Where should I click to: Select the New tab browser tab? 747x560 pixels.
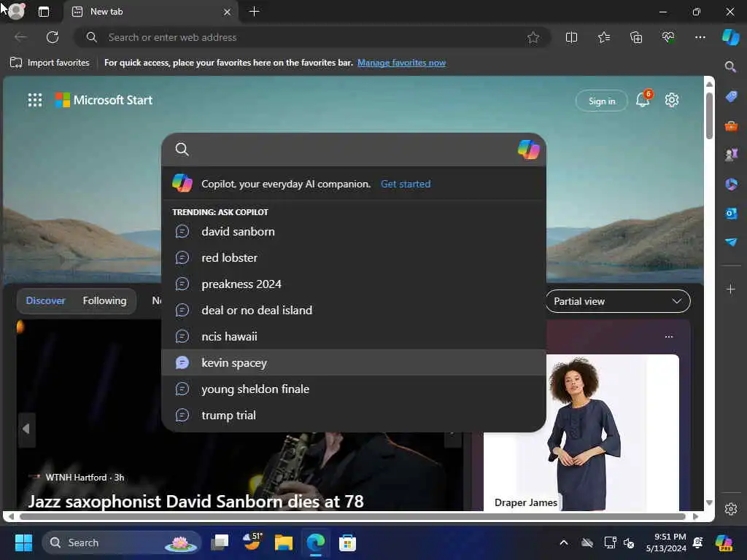[x=152, y=12]
